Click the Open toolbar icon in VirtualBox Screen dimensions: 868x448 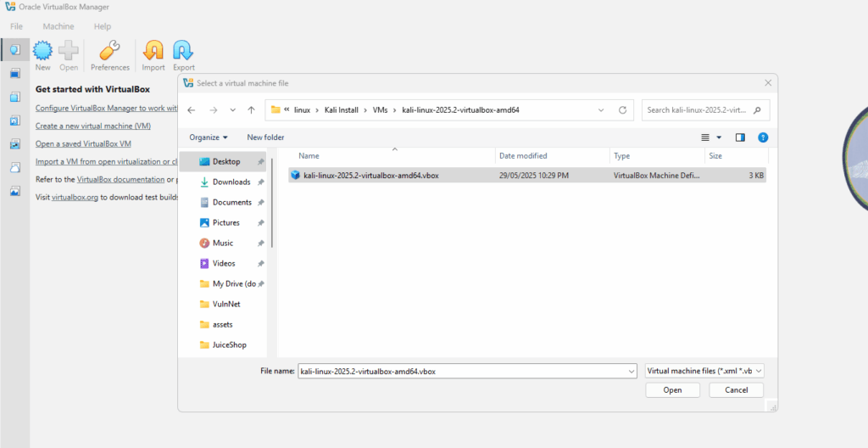(x=69, y=50)
